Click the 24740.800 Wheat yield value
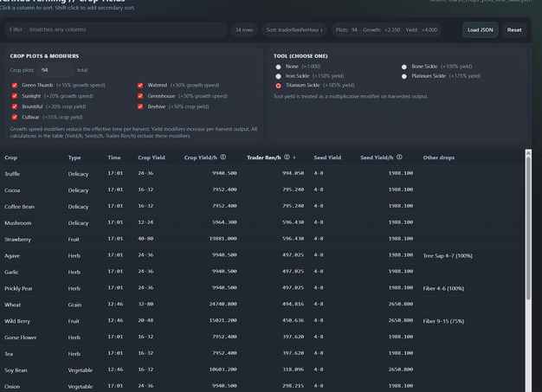Viewport: 542px width, 392px height. (x=223, y=304)
